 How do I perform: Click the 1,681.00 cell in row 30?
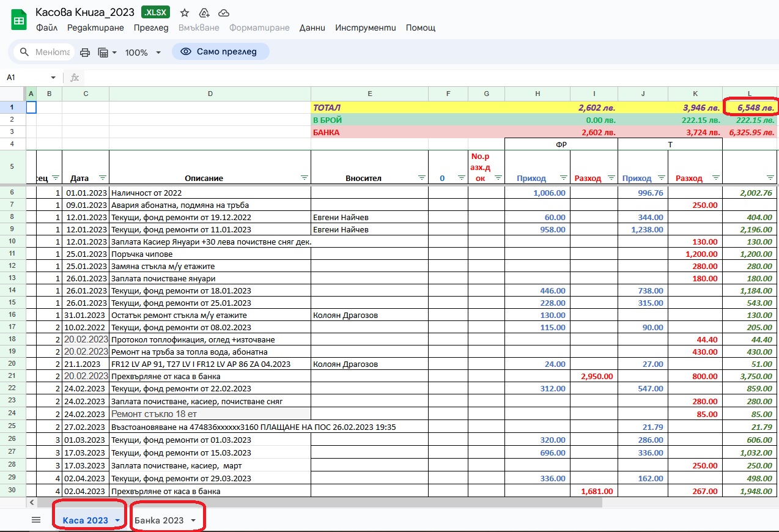594,491
